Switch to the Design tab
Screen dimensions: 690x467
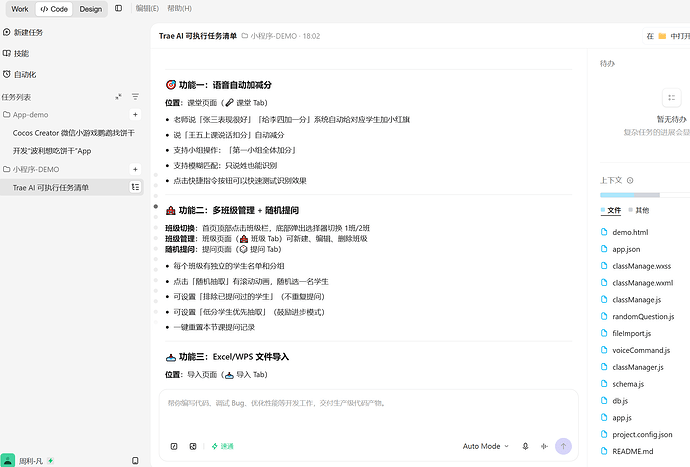tap(91, 9)
